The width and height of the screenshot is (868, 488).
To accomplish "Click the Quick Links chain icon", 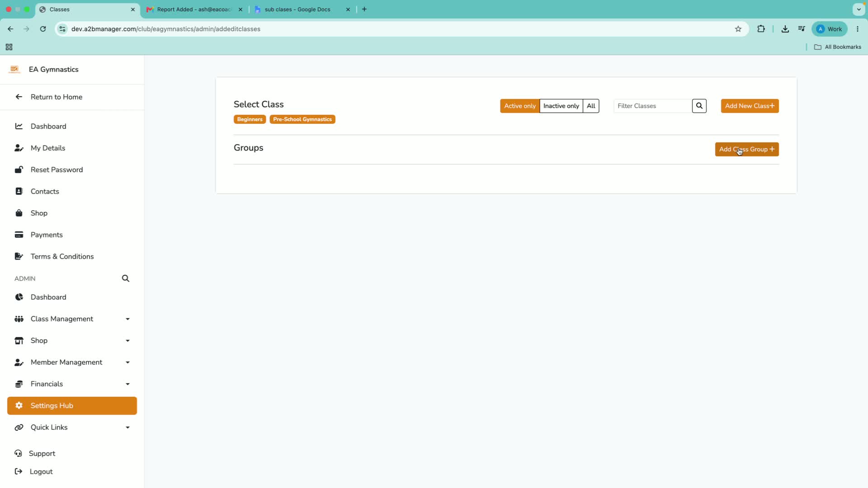I will (x=19, y=427).
